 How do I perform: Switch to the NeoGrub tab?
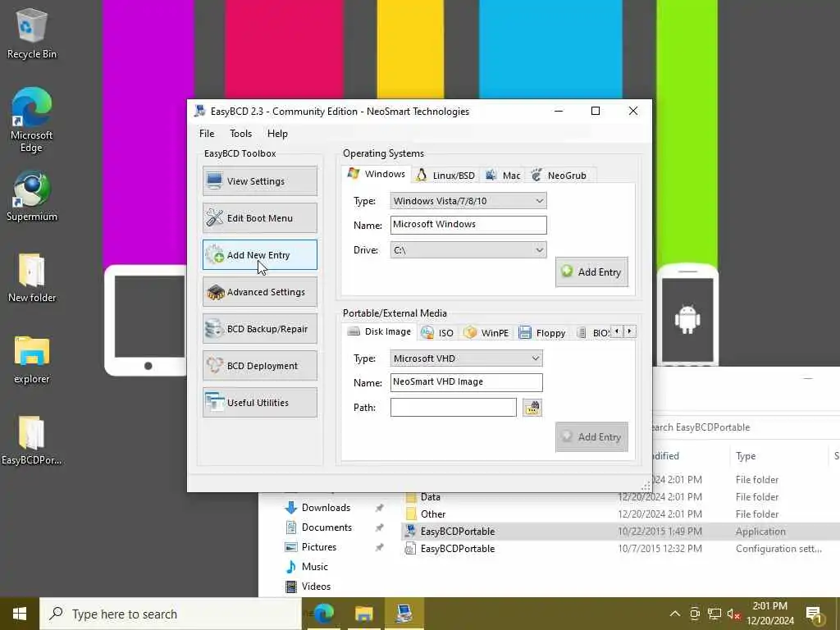tap(559, 176)
